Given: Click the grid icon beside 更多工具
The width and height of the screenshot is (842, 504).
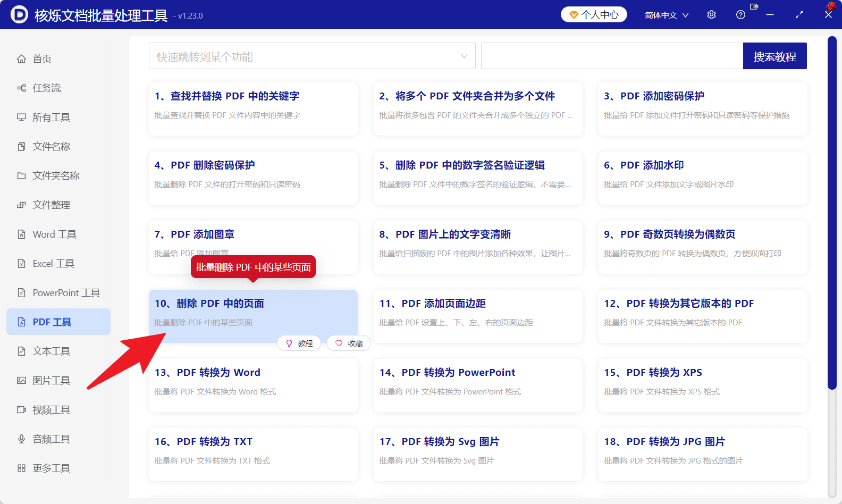Looking at the screenshot, I should 21,468.
